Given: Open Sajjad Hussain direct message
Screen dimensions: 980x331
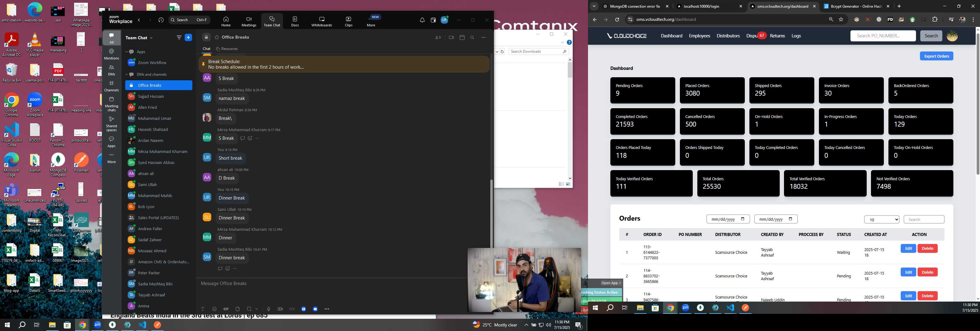Looking at the screenshot, I should [x=159, y=96].
